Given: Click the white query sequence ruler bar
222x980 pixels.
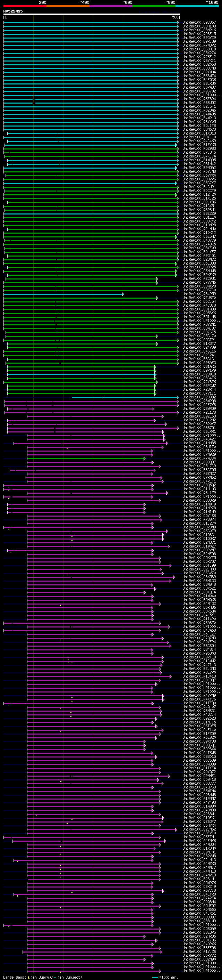Looking at the screenshot, I should [92, 14].
